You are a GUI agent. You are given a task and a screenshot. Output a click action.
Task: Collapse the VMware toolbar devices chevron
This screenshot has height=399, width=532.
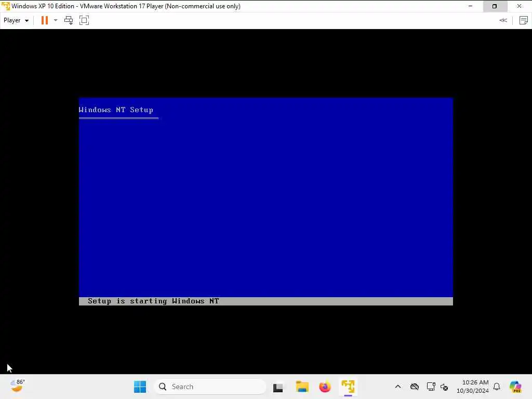coord(503,20)
